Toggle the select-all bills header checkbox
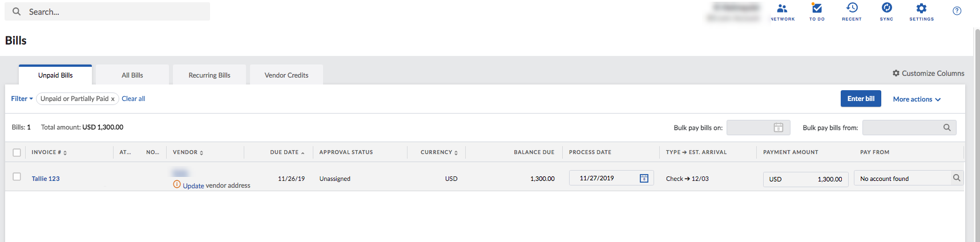The height and width of the screenshot is (242, 980). [x=17, y=152]
